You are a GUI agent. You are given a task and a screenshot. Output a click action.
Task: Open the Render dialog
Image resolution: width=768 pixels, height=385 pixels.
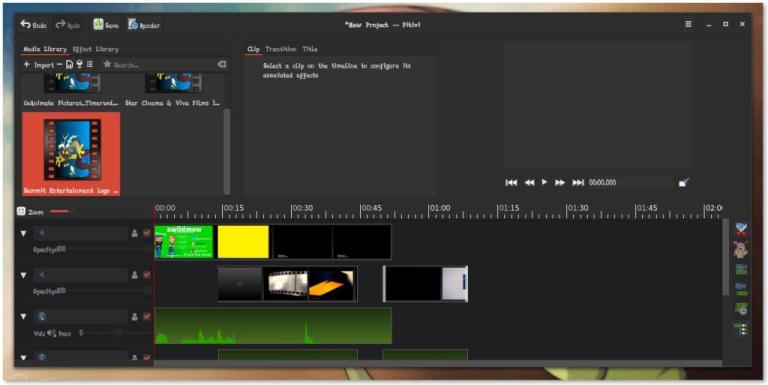144,25
